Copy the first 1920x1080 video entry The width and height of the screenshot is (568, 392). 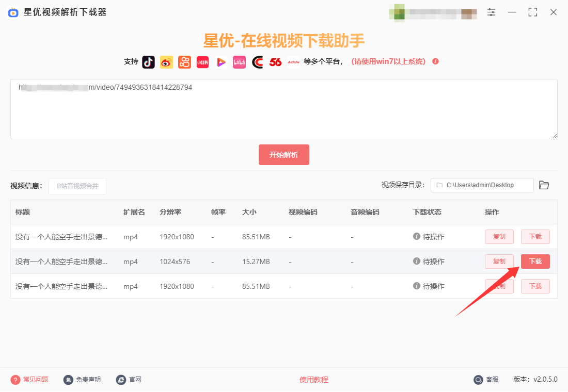point(499,237)
